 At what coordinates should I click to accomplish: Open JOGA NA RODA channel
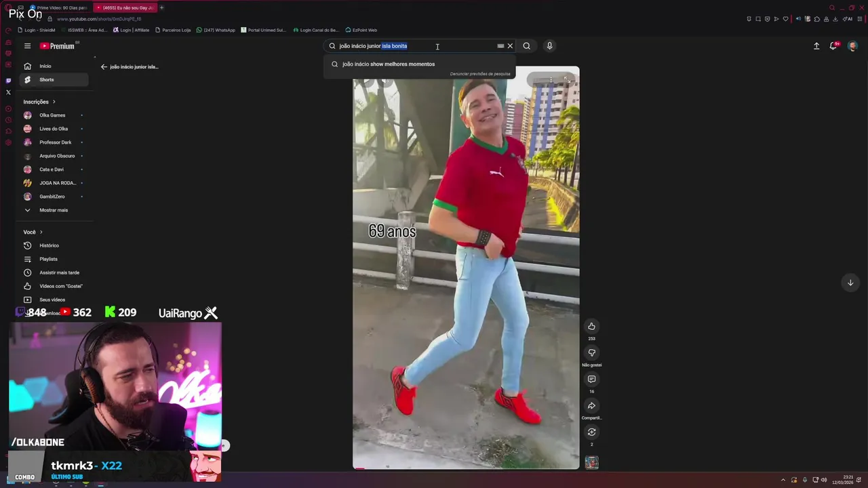click(x=53, y=183)
